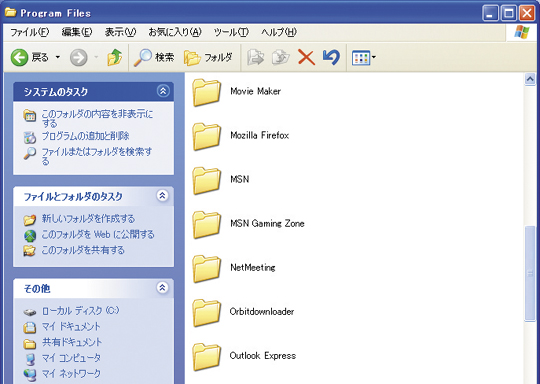This screenshot has height=384, width=540.
Task: Open the 編集(E) menu
Action: coord(77,32)
